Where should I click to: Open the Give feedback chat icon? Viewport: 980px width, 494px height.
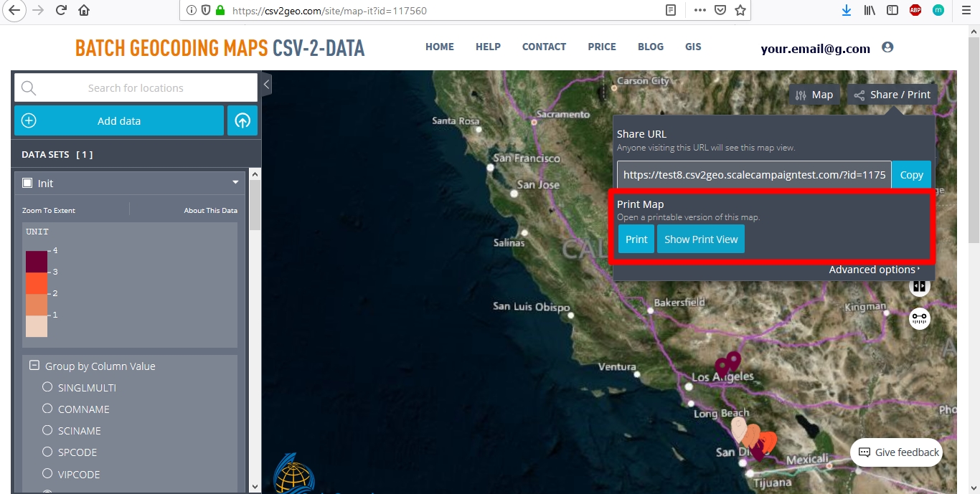tap(863, 452)
